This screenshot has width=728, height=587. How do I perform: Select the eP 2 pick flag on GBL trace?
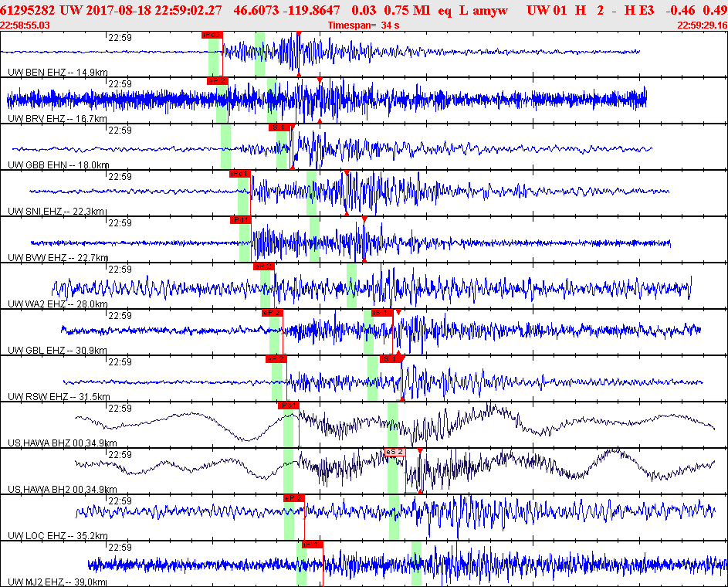click(272, 313)
